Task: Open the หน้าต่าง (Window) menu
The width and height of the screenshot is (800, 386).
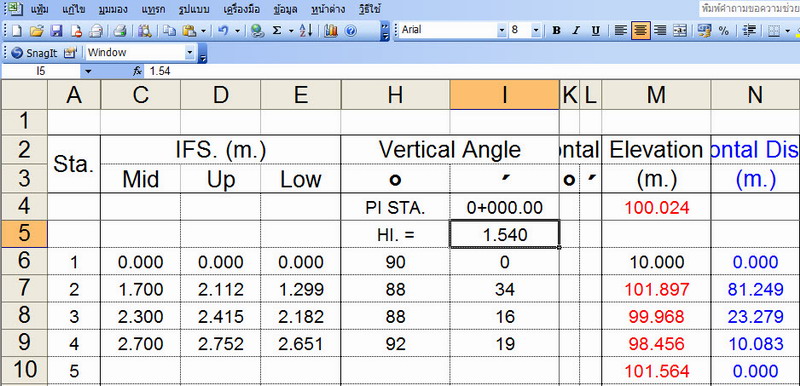Action: tap(327, 9)
